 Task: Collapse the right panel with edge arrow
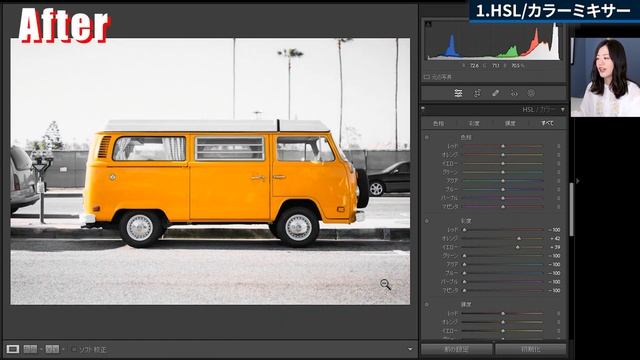pos(577,181)
